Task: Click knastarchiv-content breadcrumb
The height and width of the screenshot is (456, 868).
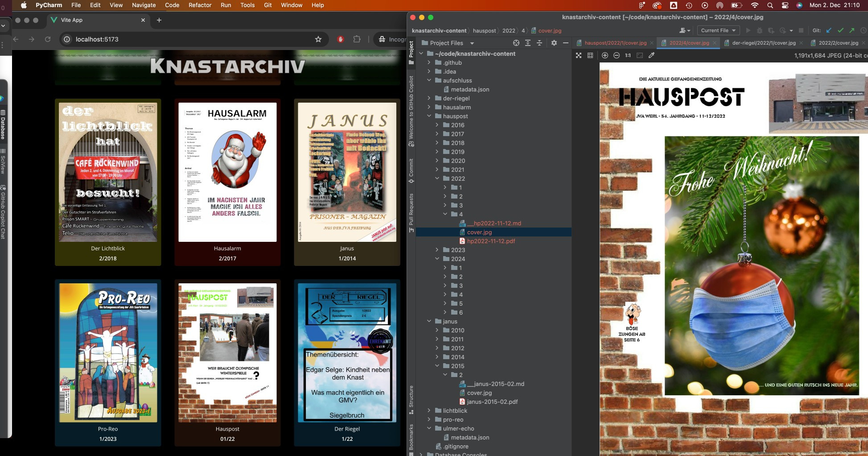Action: (439, 30)
